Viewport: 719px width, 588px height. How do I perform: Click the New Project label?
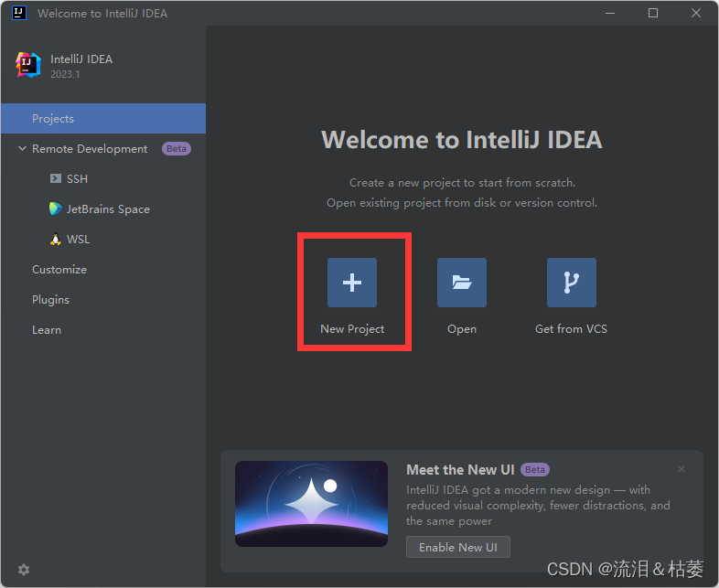(x=352, y=329)
